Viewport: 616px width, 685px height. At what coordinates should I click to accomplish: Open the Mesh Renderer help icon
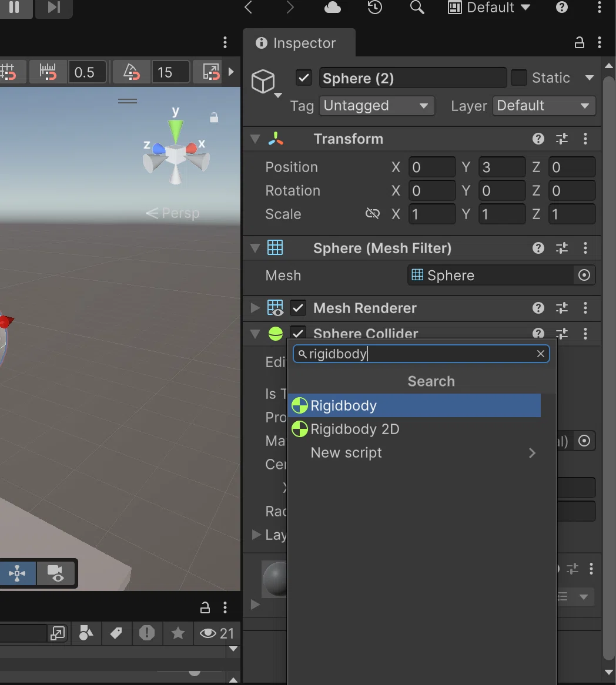[x=538, y=308]
